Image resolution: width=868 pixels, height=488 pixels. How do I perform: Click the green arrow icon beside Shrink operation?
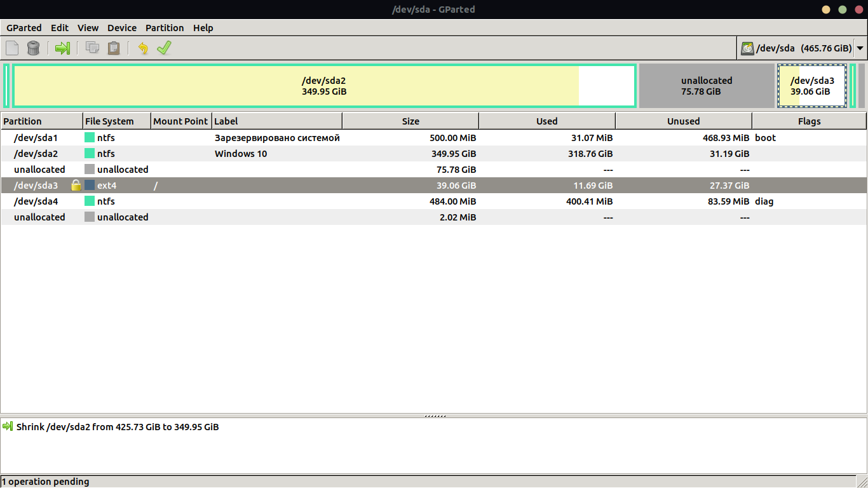(8, 427)
